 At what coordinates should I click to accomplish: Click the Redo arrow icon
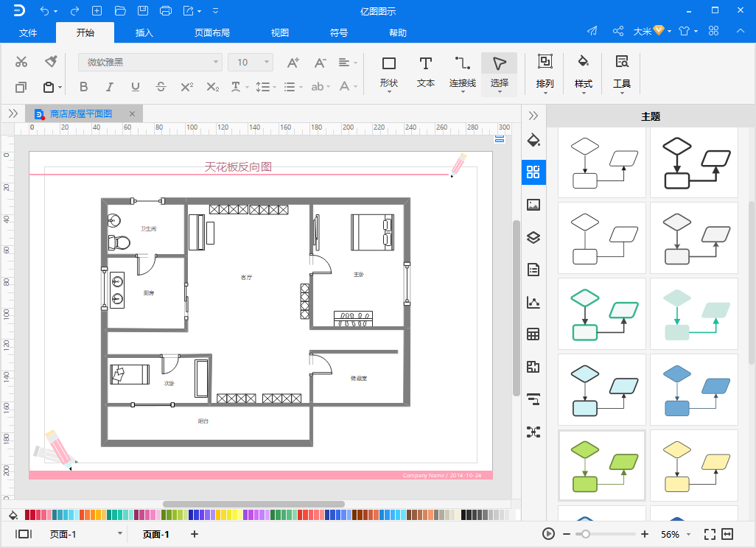tap(74, 10)
